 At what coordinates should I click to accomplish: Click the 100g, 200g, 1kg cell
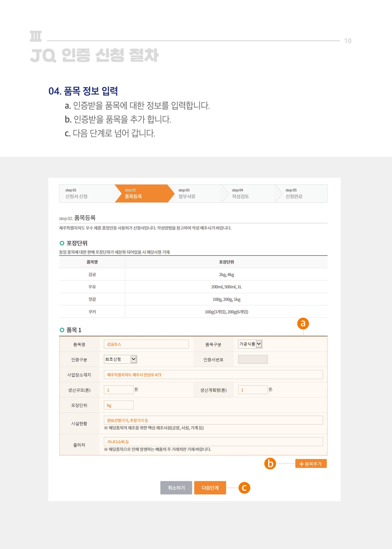tap(226, 299)
